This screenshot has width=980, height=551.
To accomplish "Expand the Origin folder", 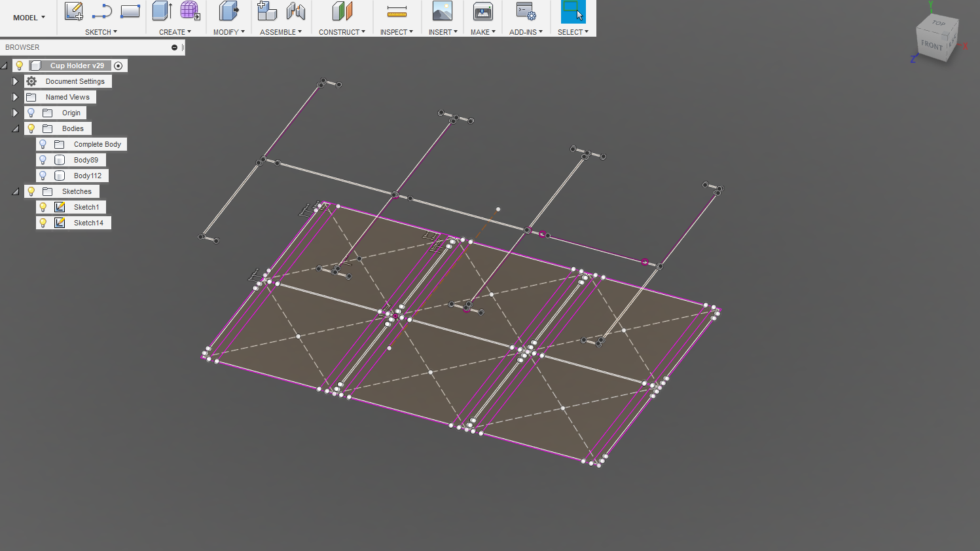I will pyautogui.click(x=15, y=113).
